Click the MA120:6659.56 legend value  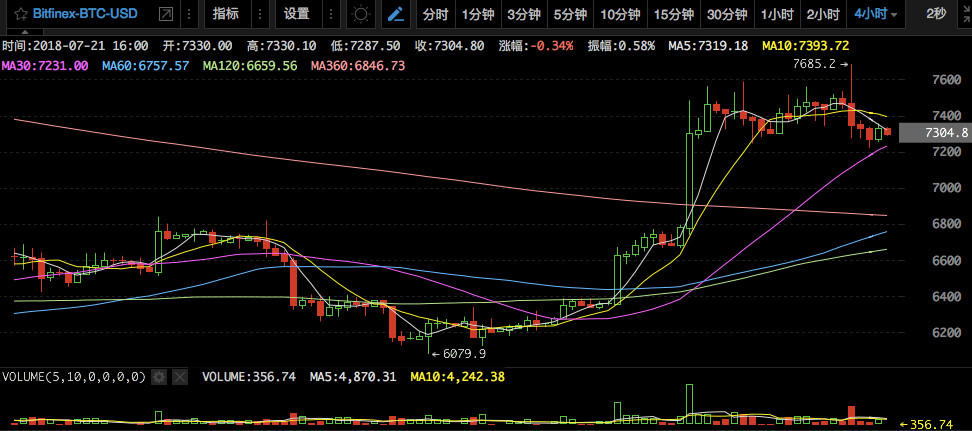(250, 65)
